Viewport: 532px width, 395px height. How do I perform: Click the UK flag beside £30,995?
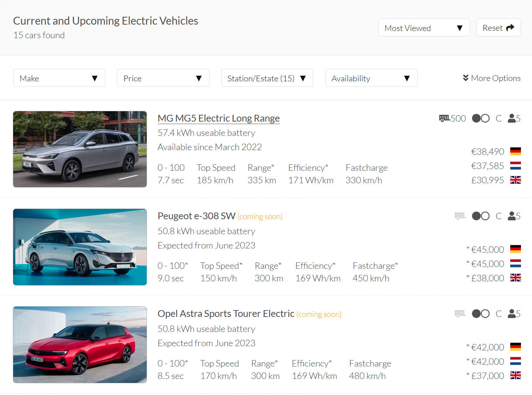coord(516,180)
